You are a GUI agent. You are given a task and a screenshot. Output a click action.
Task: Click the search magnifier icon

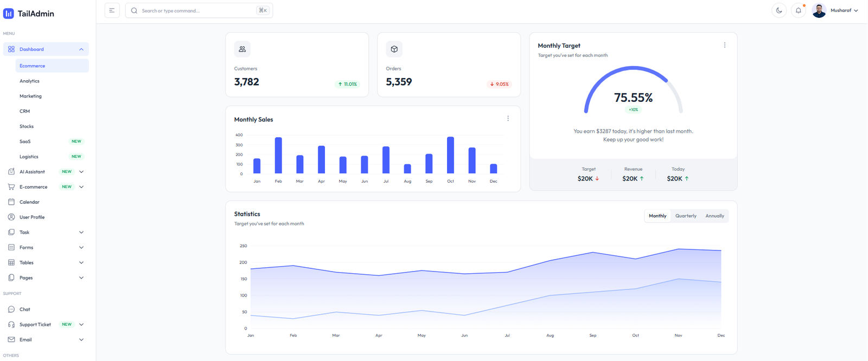pyautogui.click(x=134, y=10)
